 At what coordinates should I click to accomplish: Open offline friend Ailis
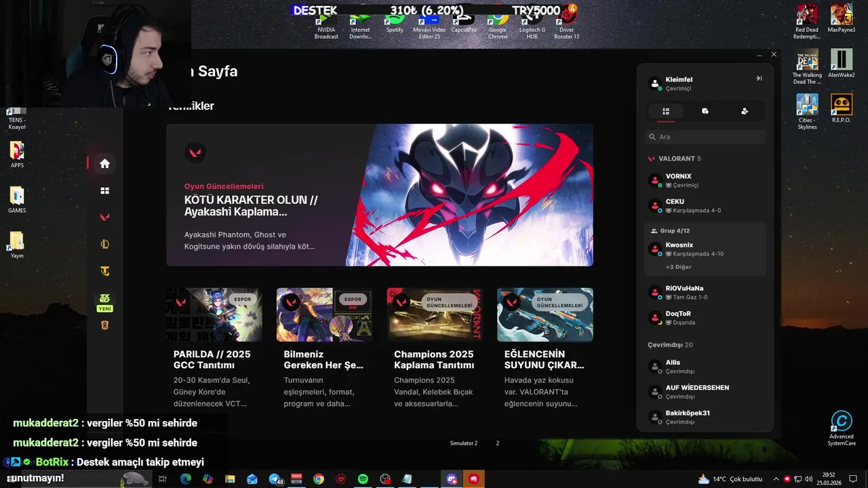705,367
